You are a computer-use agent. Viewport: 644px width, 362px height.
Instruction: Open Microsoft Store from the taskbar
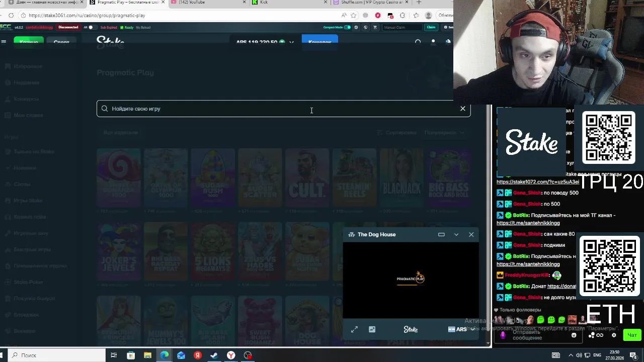pyautogui.click(x=131, y=355)
